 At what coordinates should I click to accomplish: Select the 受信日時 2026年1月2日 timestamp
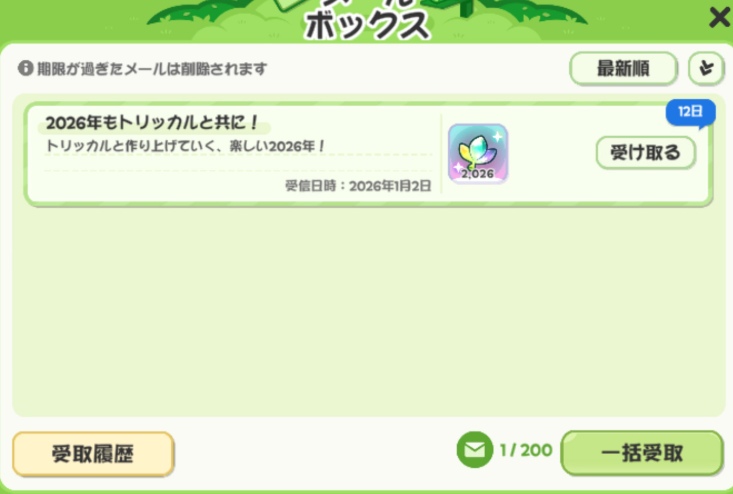coord(358,186)
